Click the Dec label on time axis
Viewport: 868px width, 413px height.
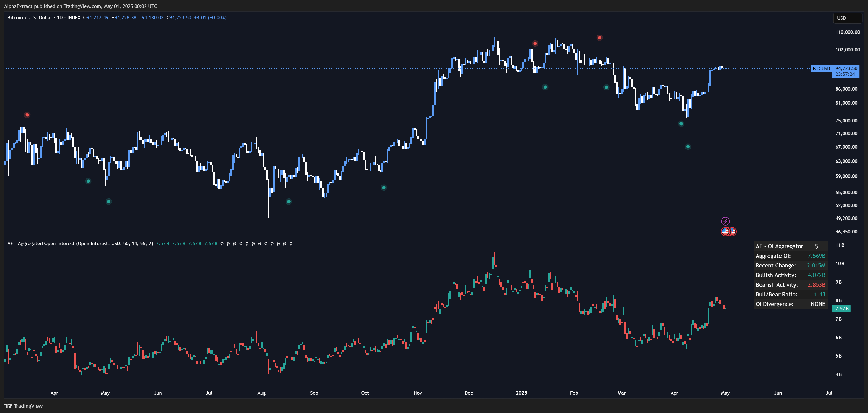point(469,393)
